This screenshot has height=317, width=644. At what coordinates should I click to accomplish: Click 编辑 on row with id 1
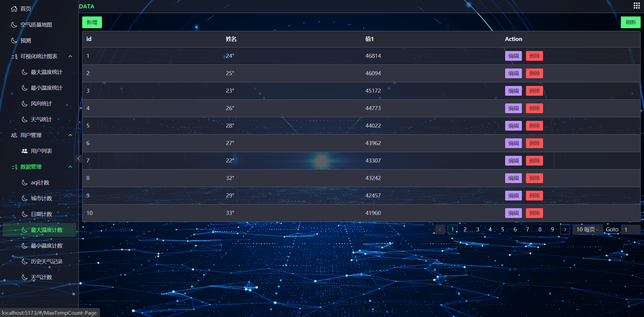pyautogui.click(x=513, y=56)
